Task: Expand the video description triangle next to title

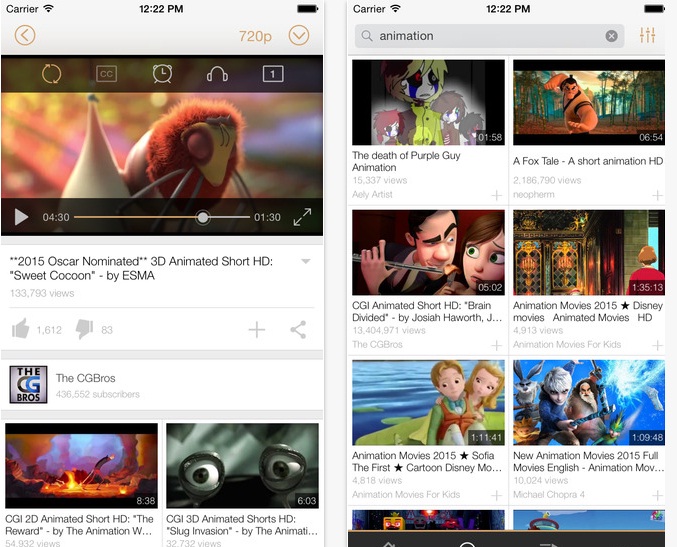Action: coord(306,261)
